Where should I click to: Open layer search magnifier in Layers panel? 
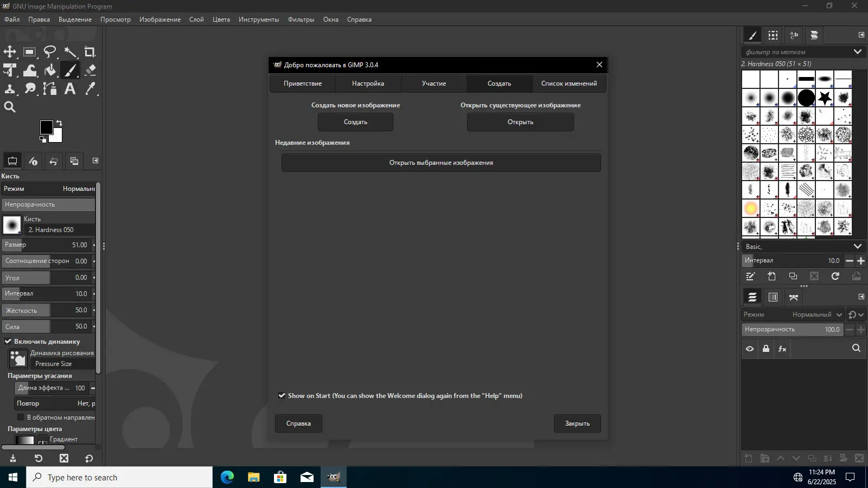tap(856, 349)
